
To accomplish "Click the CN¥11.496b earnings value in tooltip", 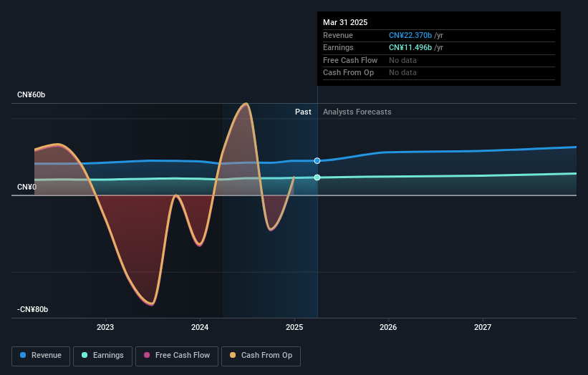I will 410,47.
